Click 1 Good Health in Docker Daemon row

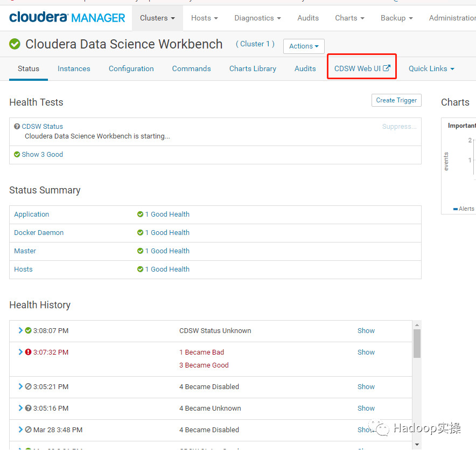(167, 232)
